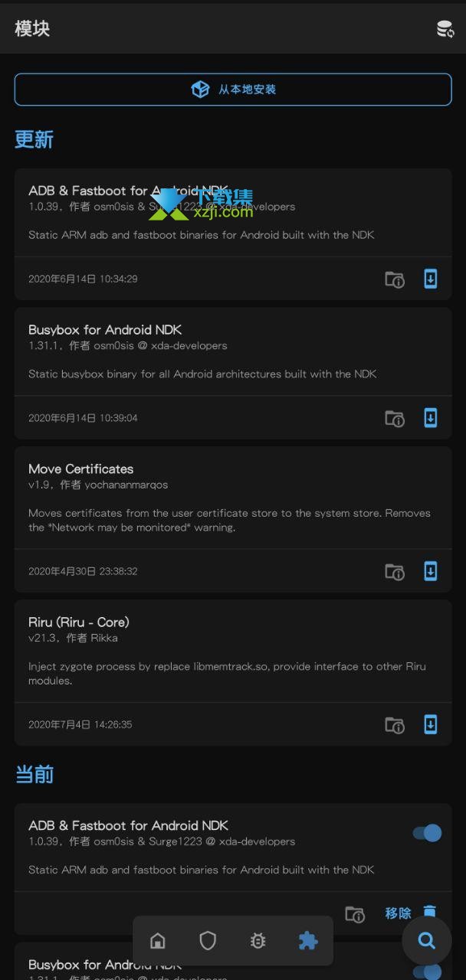Download the Busybox for Android NDK update

pos(431,418)
